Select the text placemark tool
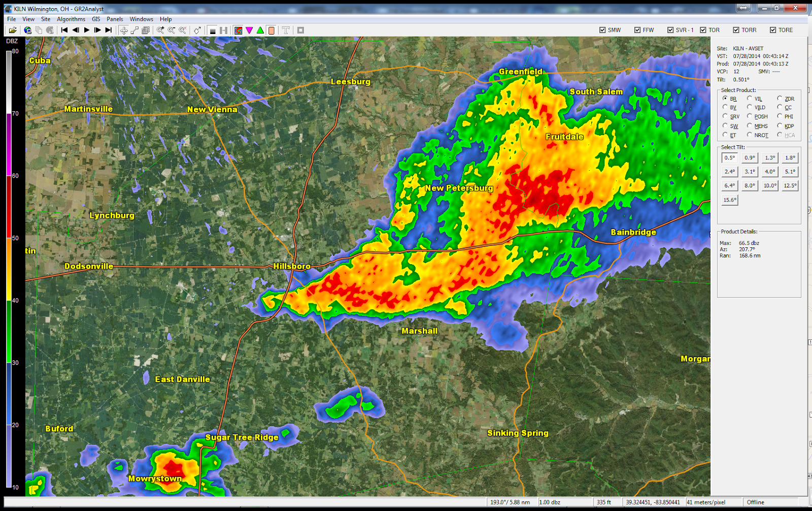The height and width of the screenshot is (511, 812). pyautogui.click(x=286, y=29)
